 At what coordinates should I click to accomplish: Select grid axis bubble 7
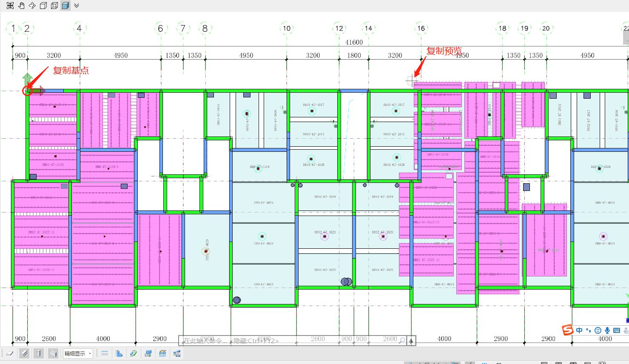[183, 28]
